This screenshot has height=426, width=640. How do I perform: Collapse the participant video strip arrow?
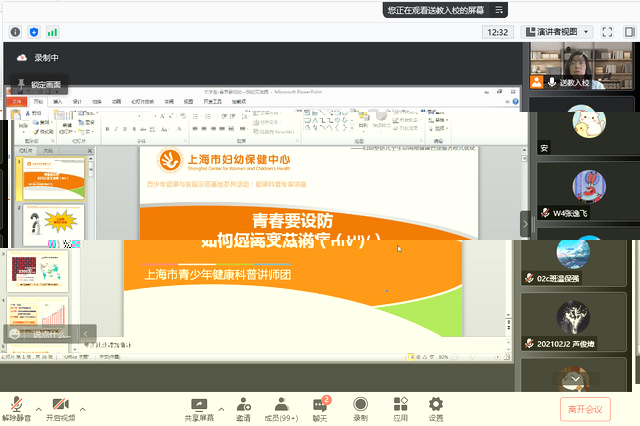point(525,224)
